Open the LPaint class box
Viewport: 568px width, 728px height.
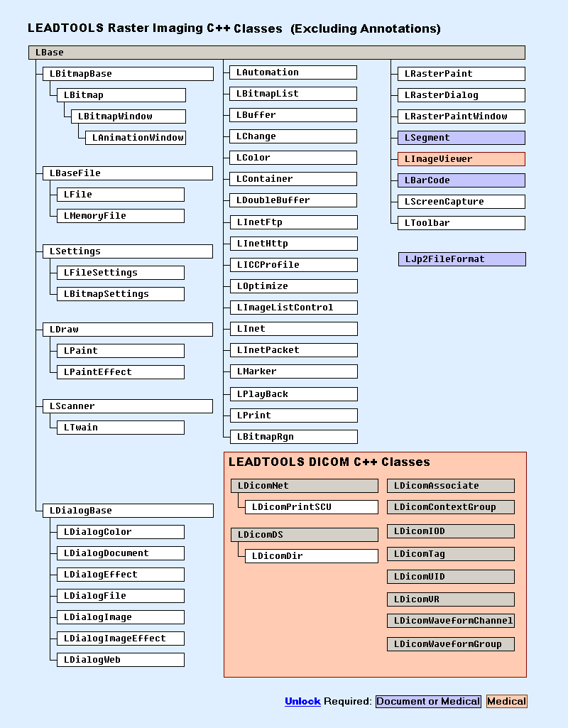pos(121,351)
